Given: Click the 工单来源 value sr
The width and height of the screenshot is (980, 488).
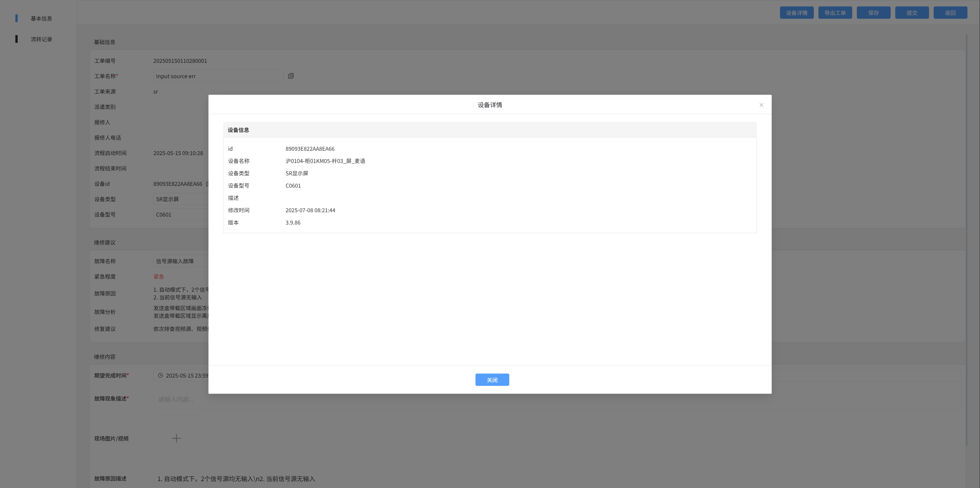Looking at the screenshot, I should coord(156,92).
